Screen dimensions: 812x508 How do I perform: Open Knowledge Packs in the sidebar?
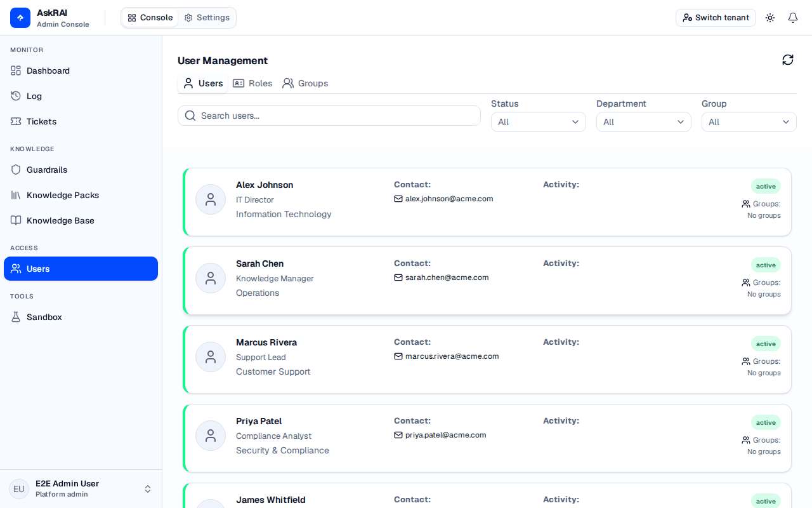coord(81,195)
